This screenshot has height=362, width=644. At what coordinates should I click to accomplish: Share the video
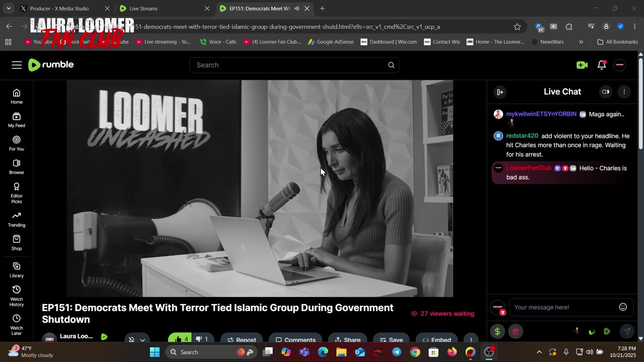348,340
